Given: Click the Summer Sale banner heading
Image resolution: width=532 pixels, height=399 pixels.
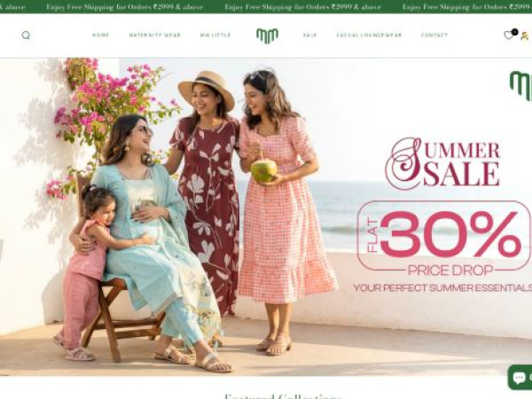Looking at the screenshot, I should (x=442, y=163).
